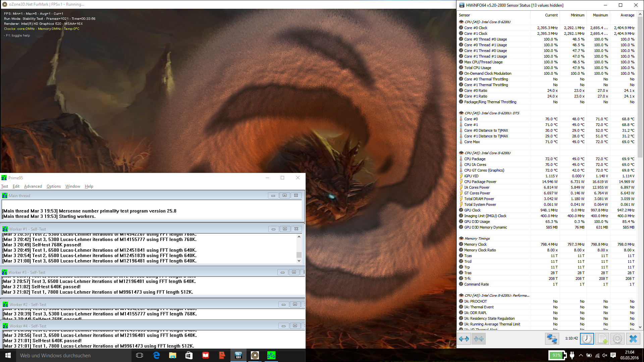
Task: Click HWiNFO reset clock timer button
Action: pos(587,339)
